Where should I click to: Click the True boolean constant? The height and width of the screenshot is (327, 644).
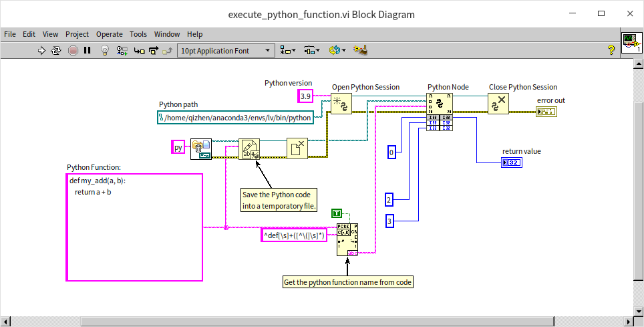tap(337, 213)
